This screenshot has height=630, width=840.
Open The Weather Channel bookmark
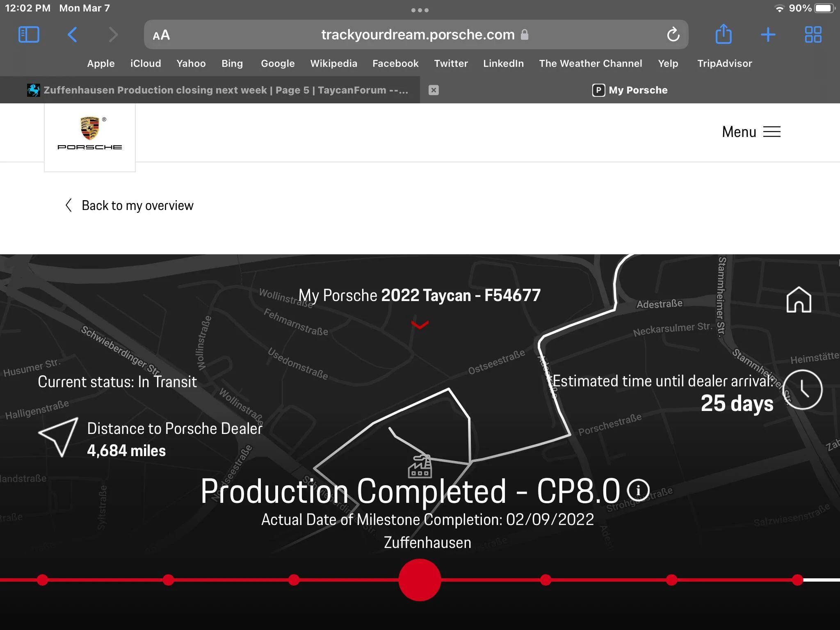591,64
